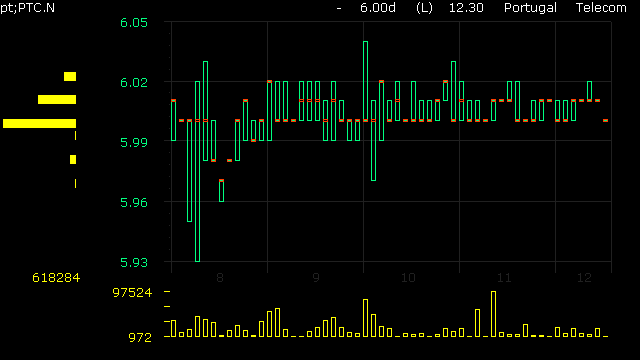Click the 5.96 price axis label
640x360 pixels.
(x=134, y=202)
